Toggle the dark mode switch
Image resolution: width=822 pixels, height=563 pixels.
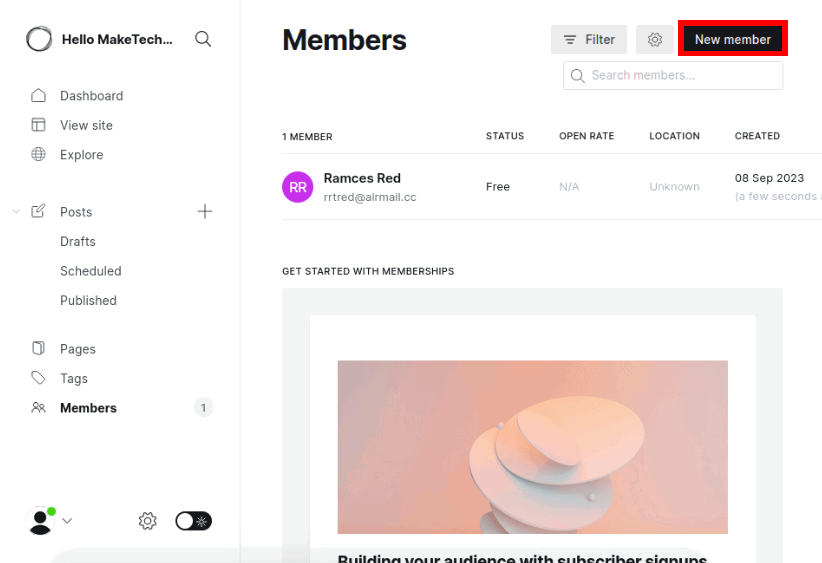click(193, 521)
